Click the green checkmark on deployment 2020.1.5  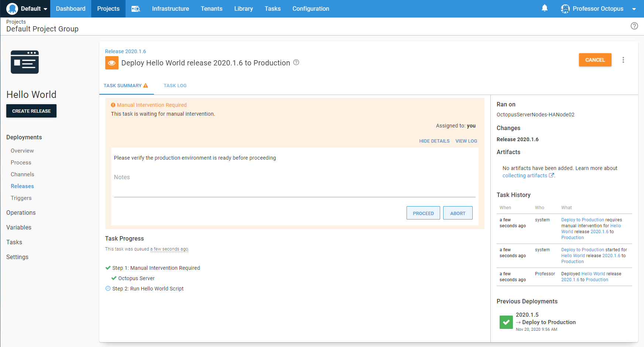click(x=506, y=322)
